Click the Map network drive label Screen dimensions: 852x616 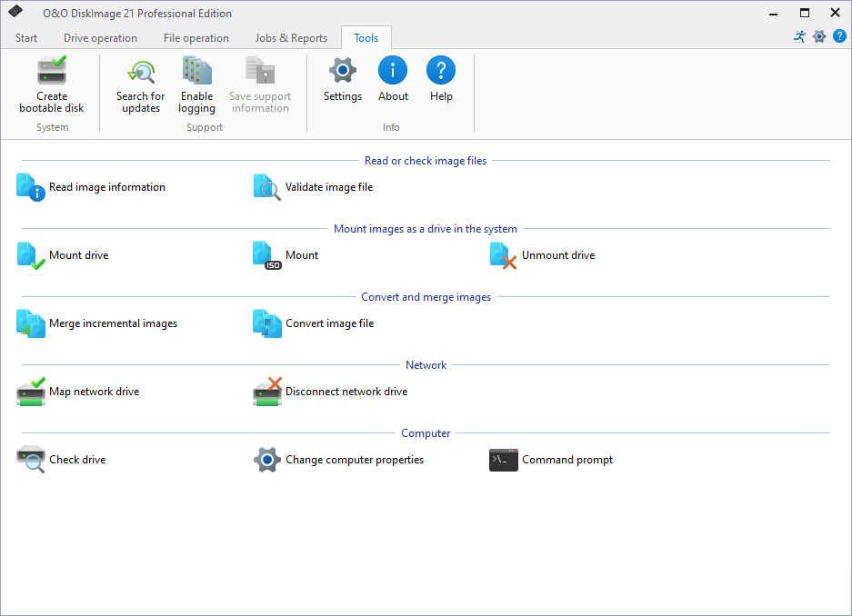coord(94,392)
